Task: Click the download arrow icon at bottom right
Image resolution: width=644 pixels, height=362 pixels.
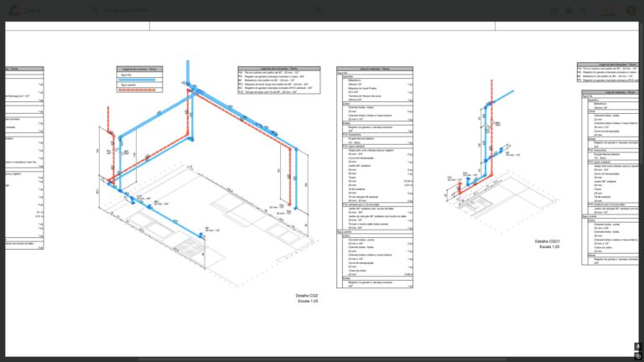Action: (x=638, y=345)
